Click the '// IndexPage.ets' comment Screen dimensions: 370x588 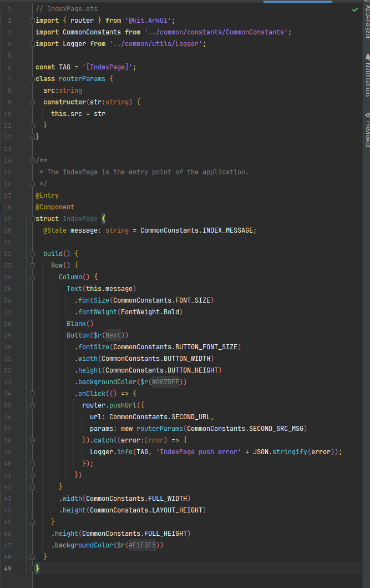click(x=67, y=9)
